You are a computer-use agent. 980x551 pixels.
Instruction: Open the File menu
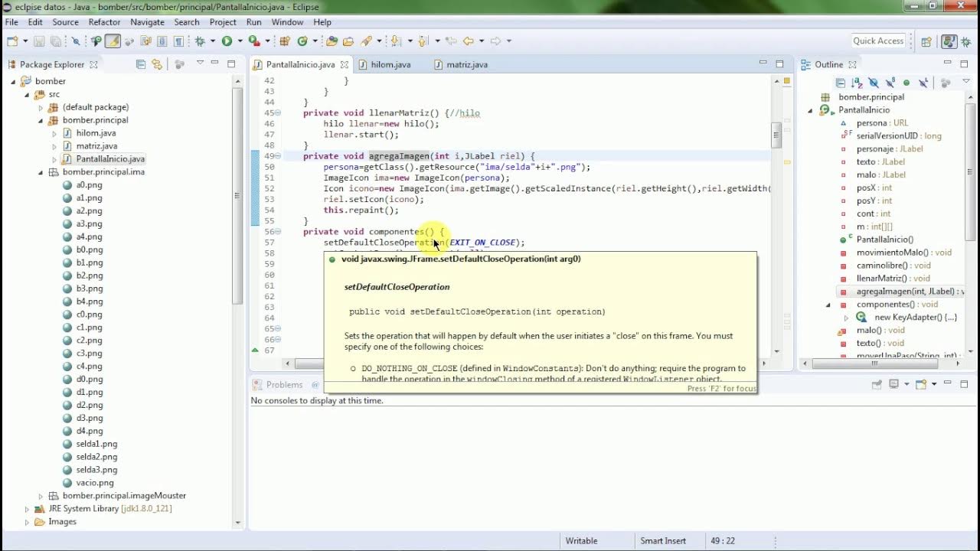11,22
